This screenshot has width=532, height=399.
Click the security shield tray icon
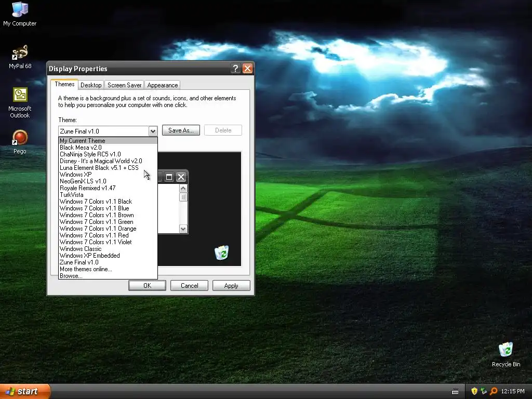coord(474,391)
